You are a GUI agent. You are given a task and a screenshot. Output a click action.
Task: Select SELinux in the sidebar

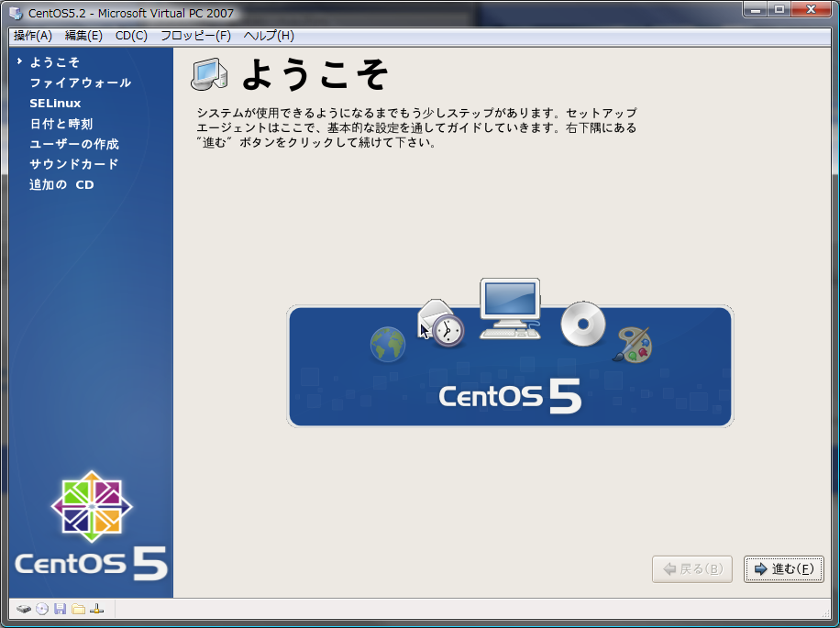(55, 104)
